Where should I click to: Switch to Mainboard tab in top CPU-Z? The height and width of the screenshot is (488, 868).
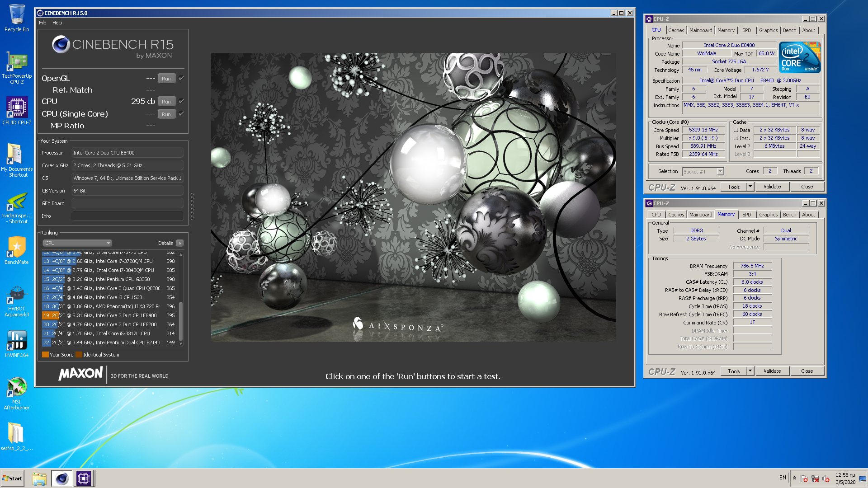pyautogui.click(x=700, y=30)
